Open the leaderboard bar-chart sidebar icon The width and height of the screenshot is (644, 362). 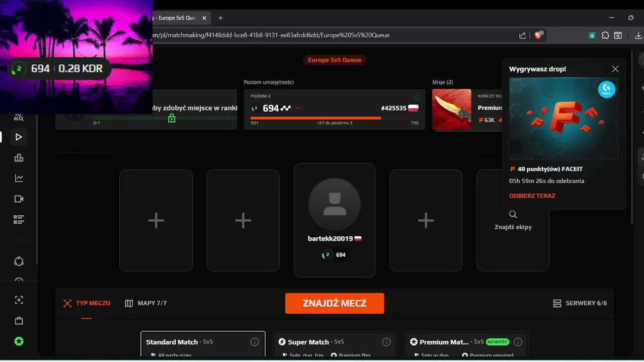(19, 157)
